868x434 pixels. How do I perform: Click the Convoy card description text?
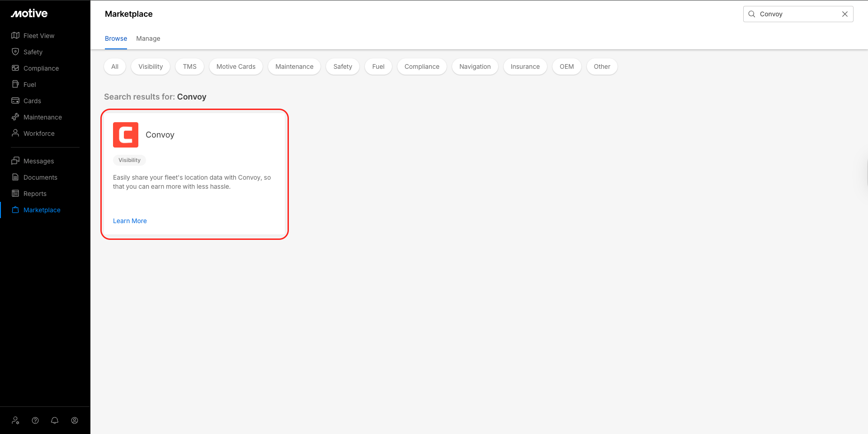(x=192, y=182)
